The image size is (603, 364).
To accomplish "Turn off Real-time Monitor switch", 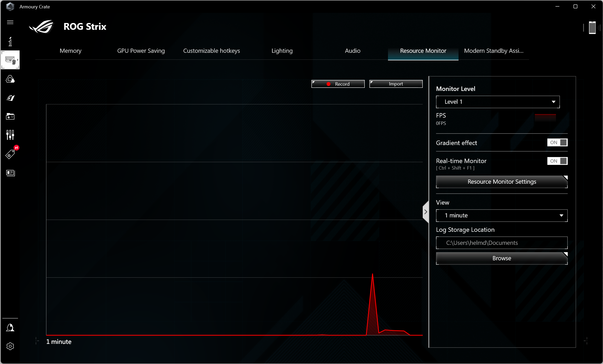I will pyautogui.click(x=557, y=161).
